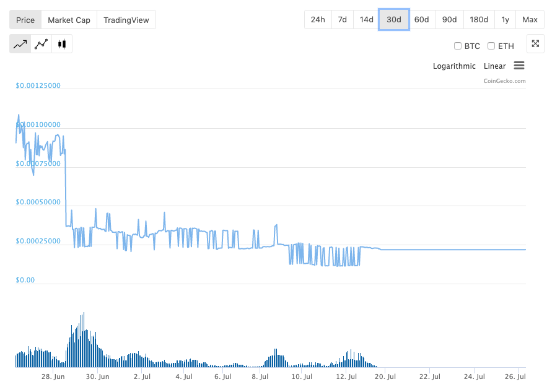547x392 pixels.
Task: Click the highest volume bar near 30 Jun
Action: (84, 341)
